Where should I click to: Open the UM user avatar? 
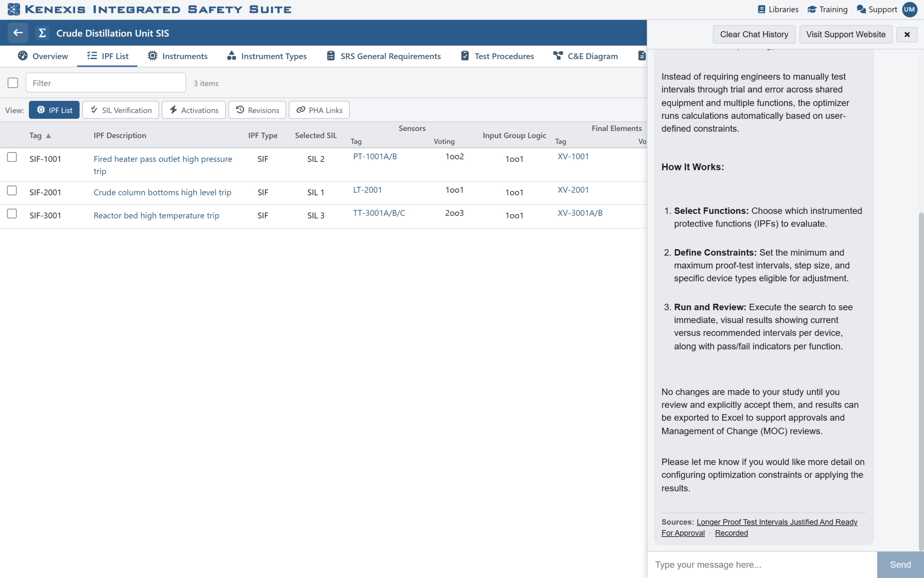[910, 9]
